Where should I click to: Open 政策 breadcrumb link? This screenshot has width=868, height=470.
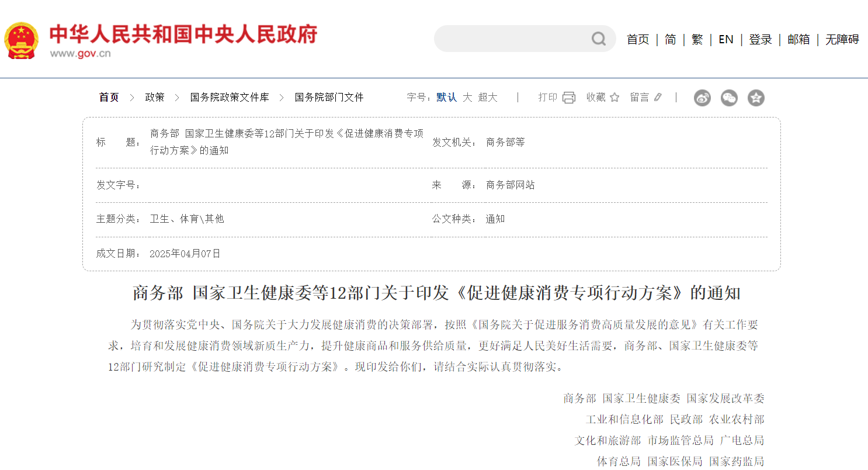[155, 98]
